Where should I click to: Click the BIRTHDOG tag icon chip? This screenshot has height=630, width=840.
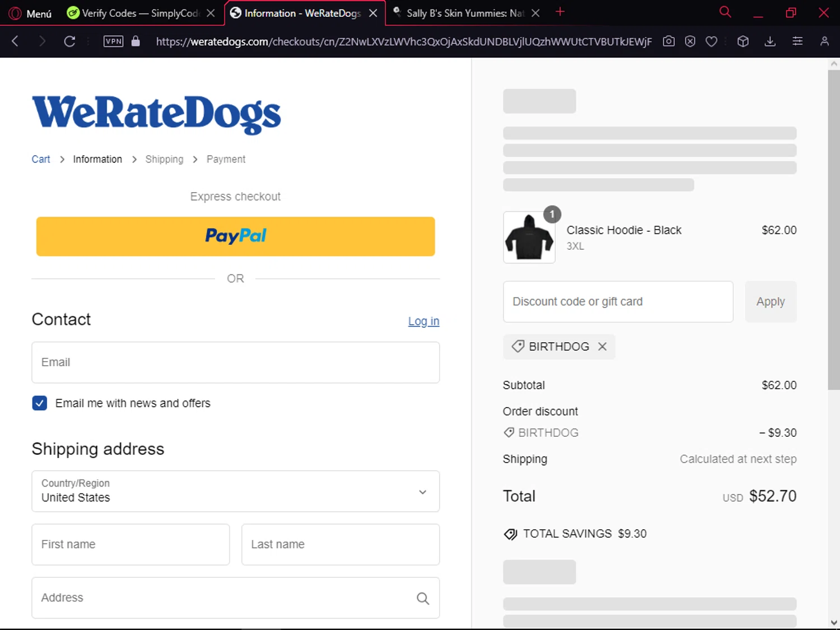(x=518, y=347)
